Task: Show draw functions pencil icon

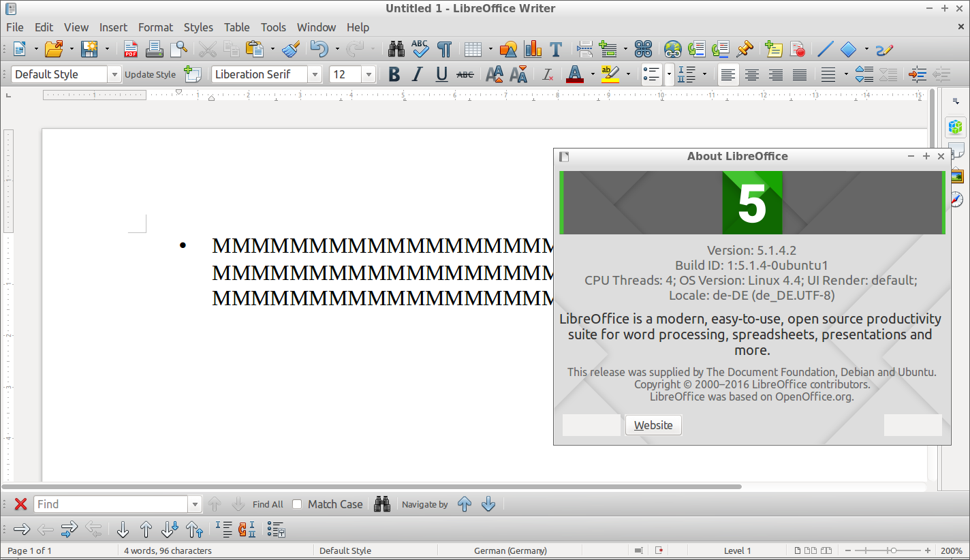Action: (x=884, y=49)
